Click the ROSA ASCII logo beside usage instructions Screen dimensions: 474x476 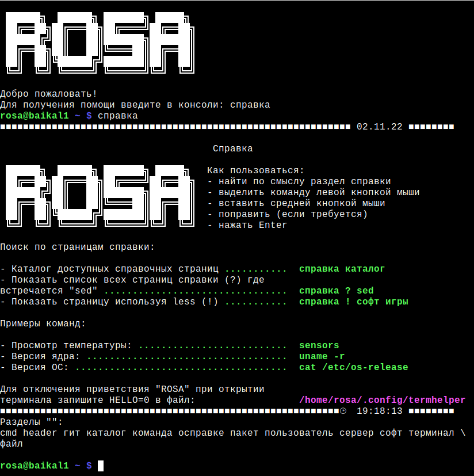click(x=100, y=196)
